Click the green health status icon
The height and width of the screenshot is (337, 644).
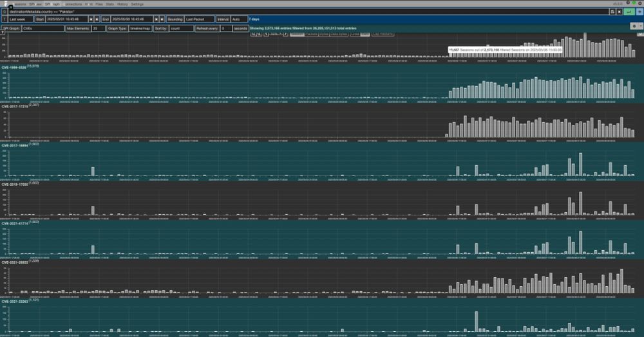click(634, 3)
